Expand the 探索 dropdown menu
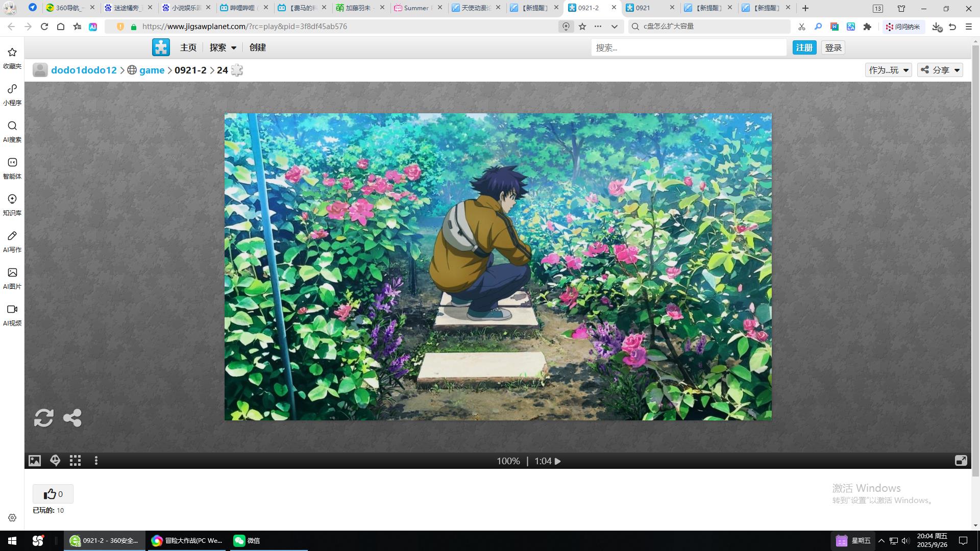The width and height of the screenshot is (980, 551). tap(223, 47)
